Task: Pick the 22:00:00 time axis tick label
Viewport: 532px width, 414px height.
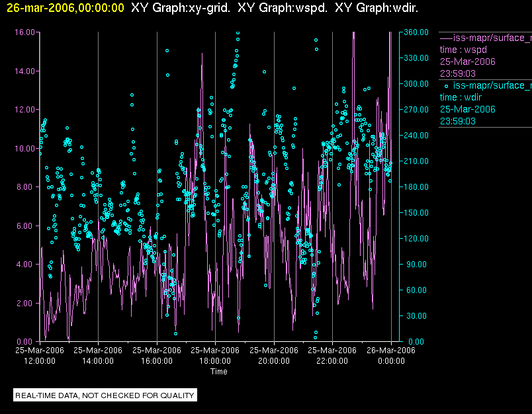Action: (x=332, y=361)
